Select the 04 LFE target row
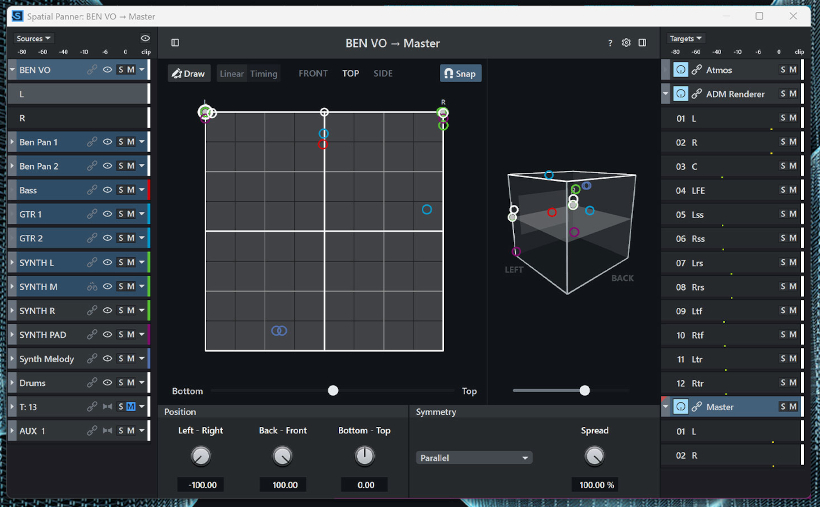 [731, 190]
